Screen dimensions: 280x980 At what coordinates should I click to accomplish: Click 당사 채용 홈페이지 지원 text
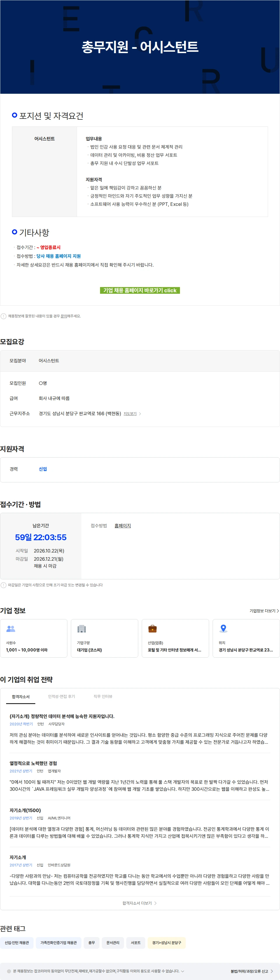[59, 256]
